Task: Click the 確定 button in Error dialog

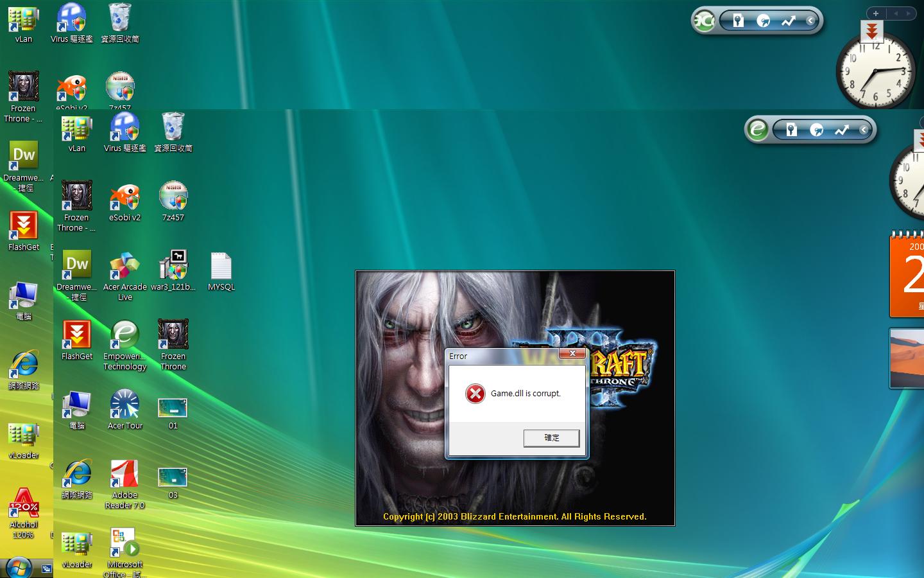Action: point(551,438)
